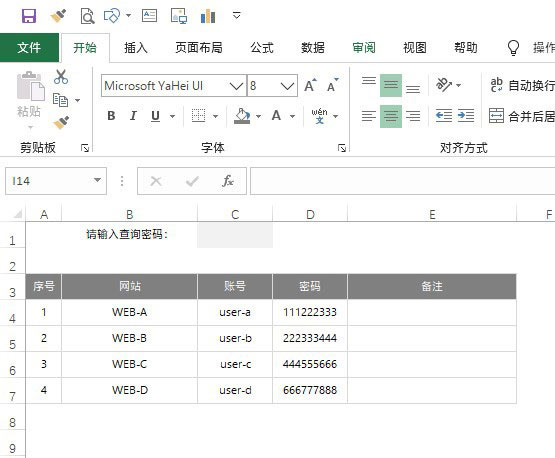Open the File (文件) tab
Screen dimensions: 555x458
pos(29,47)
